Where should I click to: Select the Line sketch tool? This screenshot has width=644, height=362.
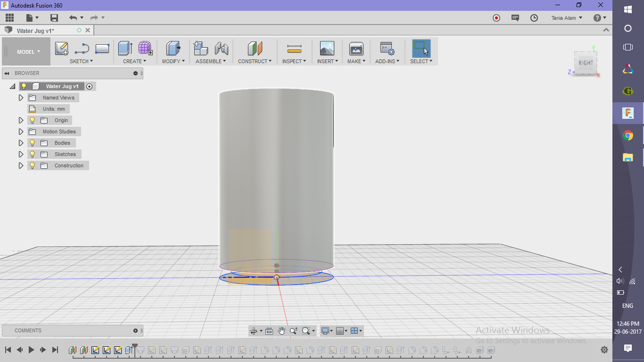coord(82,49)
